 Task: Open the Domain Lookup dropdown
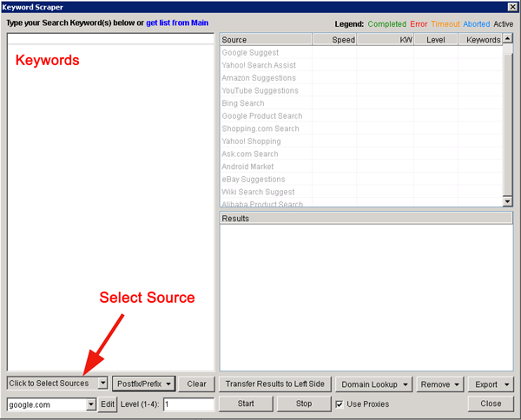[x=373, y=384]
